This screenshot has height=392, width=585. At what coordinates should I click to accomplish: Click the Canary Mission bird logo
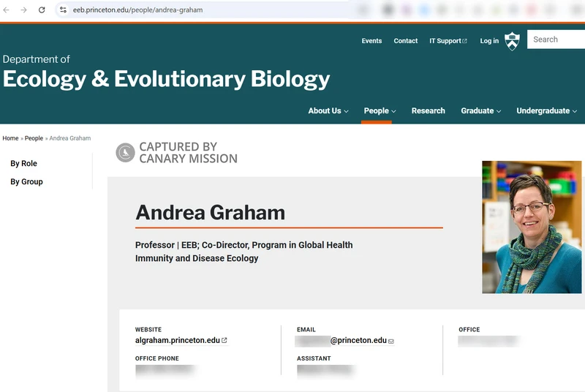[125, 153]
